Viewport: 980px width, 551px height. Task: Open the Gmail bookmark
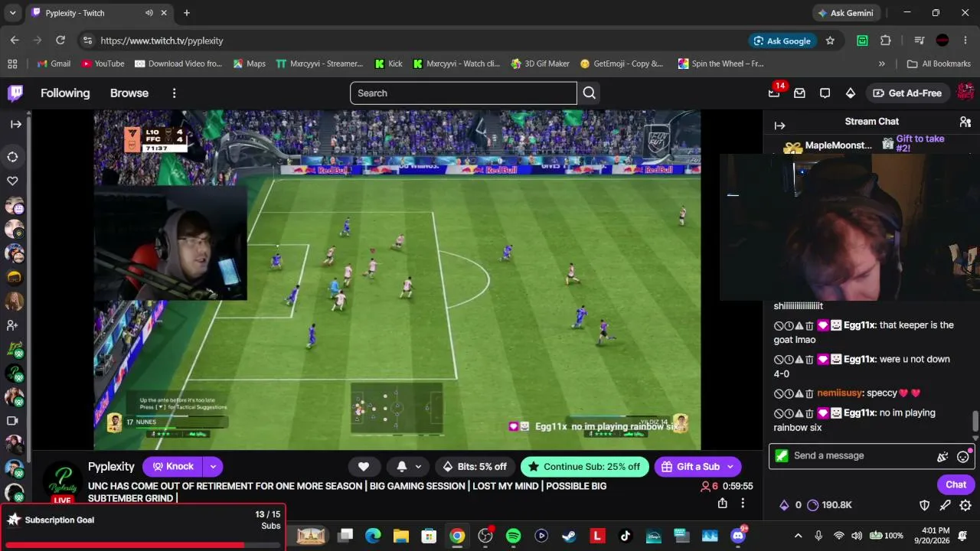[54, 64]
